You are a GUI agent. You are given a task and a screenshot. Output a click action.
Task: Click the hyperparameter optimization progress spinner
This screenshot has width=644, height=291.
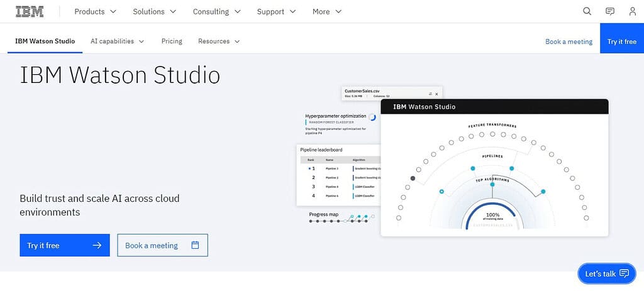372,117
